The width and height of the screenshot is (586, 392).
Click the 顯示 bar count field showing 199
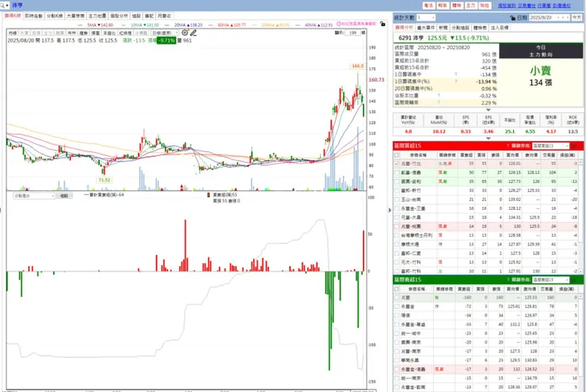[x=352, y=33]
